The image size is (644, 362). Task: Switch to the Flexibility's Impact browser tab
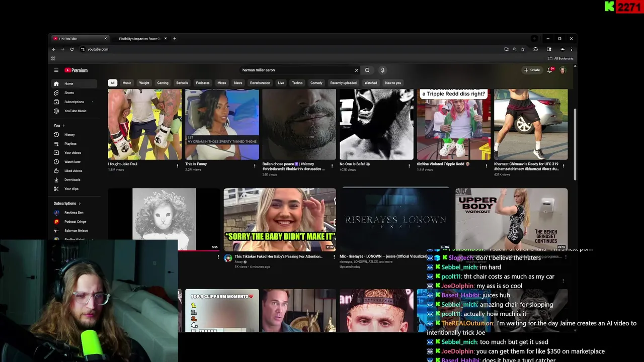139,39
